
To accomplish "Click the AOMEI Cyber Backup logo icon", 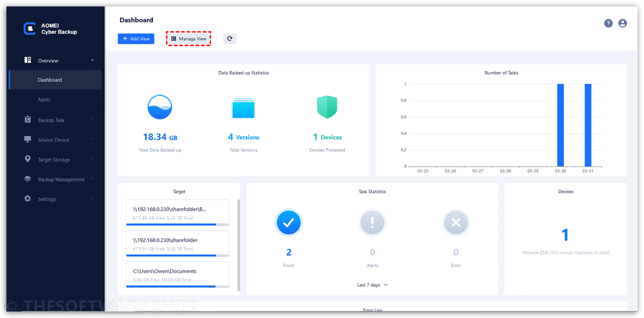I will (30, 28).
